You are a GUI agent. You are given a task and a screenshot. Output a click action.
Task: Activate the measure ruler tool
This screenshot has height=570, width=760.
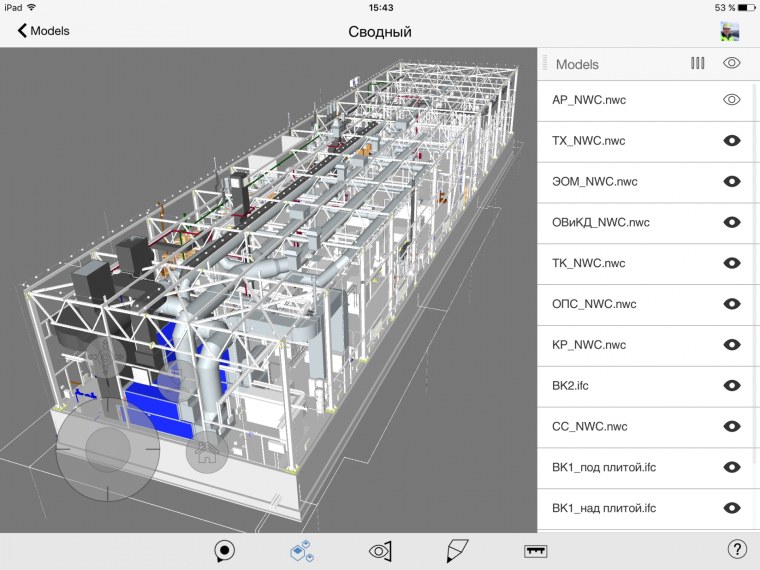pyautogui.click(x=537, y=551)
